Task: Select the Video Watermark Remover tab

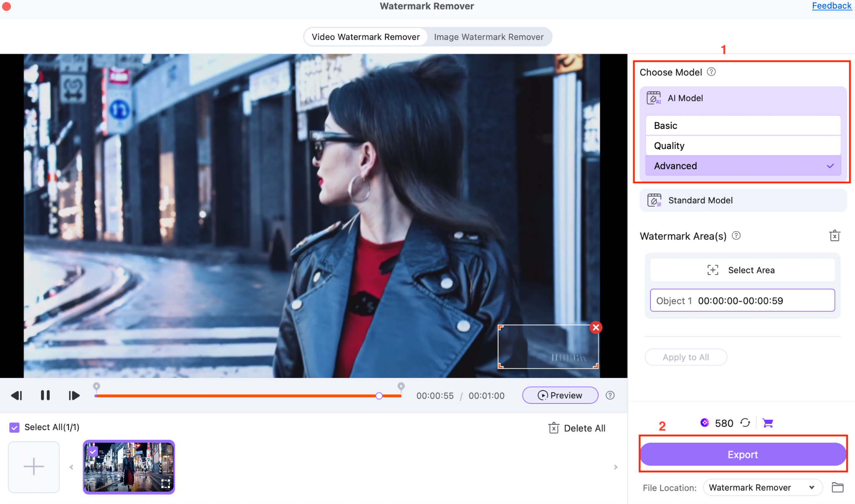Action: click(x=365, y=37)
